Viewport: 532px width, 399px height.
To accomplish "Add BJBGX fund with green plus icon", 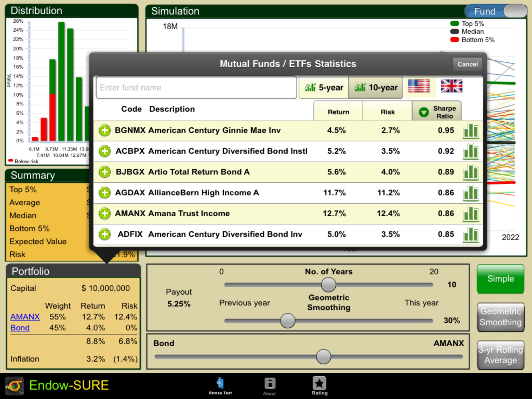I will pos(105,172).
